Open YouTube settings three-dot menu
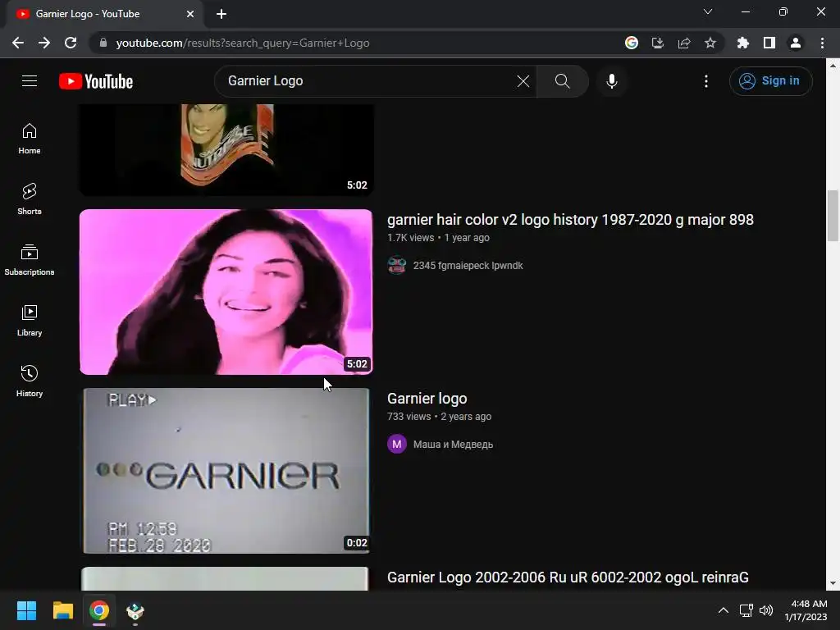 point(706,81)
